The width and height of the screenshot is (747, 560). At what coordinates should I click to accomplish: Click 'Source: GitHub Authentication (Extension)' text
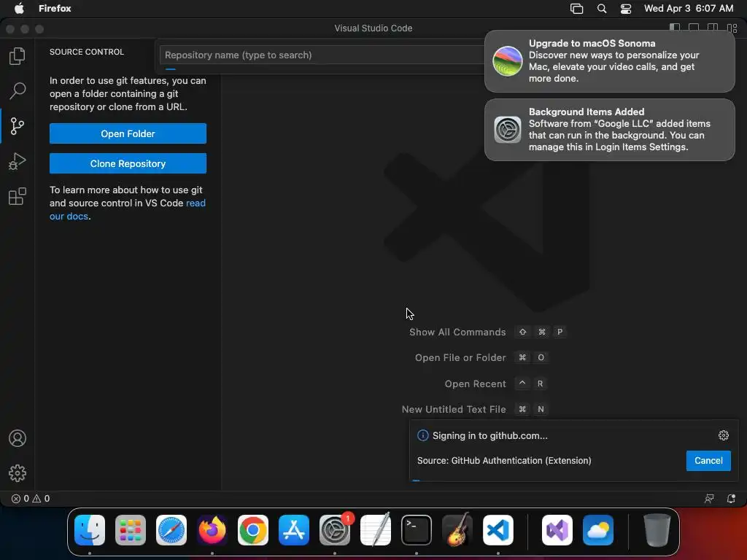(504, 461)
